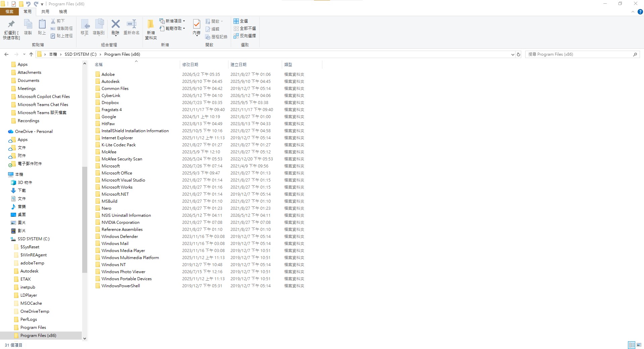This screenshot has width=644, height=349.
Task: Collapse the ribbon with the chevron
Action: click(x=633, y=12)
